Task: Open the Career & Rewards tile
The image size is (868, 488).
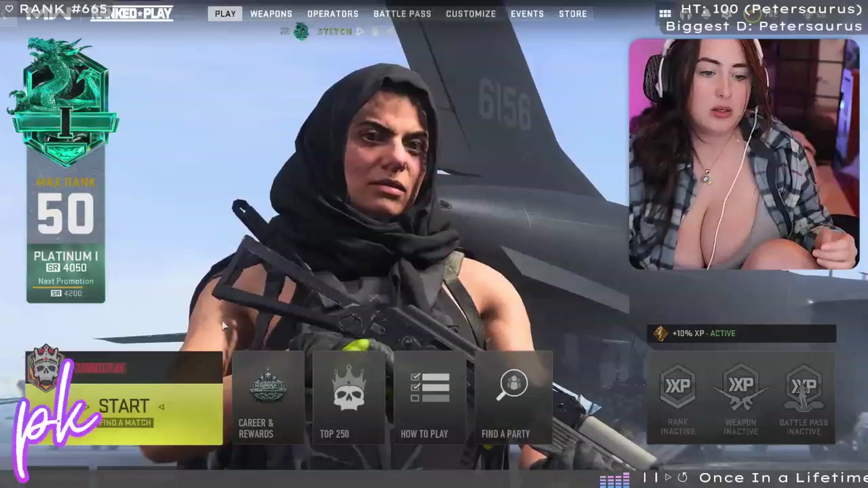Action: click(268, 397)
